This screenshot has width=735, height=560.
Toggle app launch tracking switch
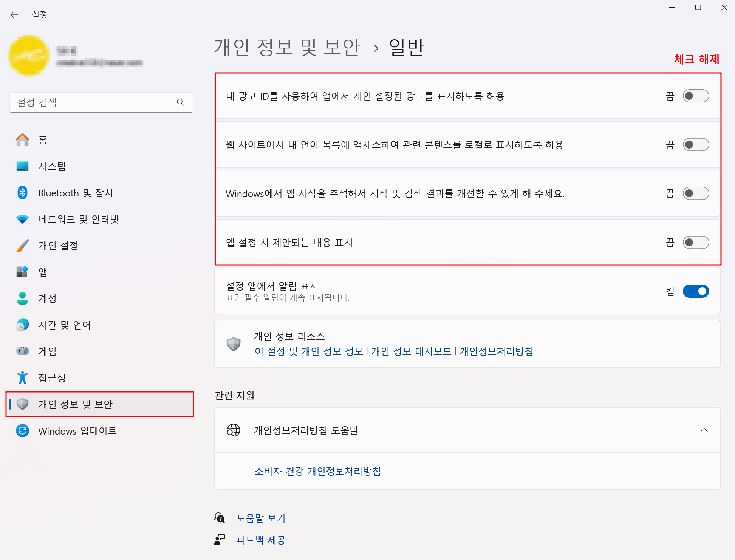(695, 193)
